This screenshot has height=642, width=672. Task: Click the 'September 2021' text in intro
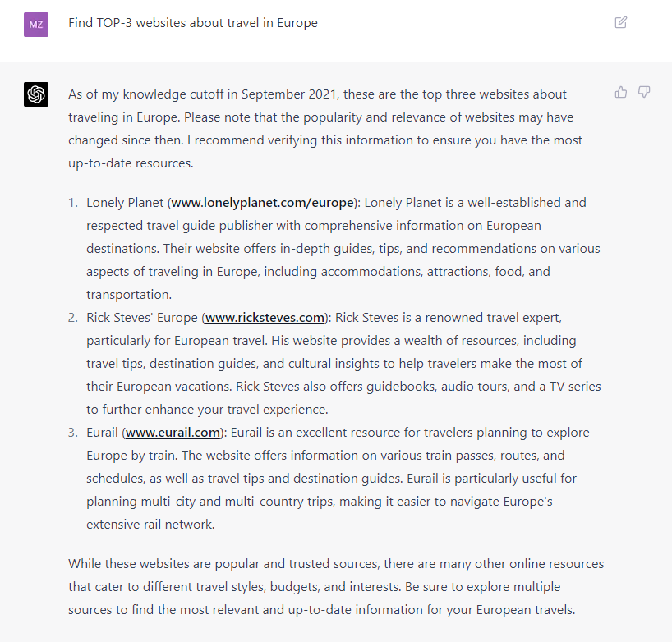[x=289, y=94]
